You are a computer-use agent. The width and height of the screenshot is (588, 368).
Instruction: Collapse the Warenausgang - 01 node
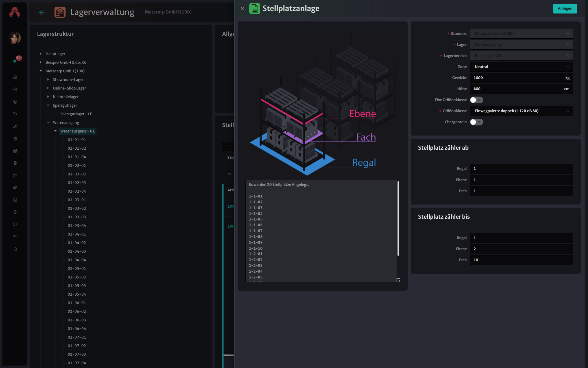pos(55,131)
